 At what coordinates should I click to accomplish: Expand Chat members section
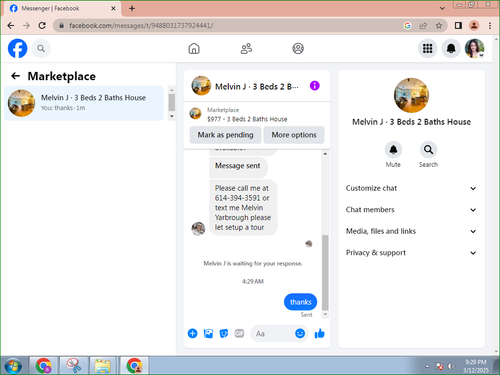click(x=411, y=210)
